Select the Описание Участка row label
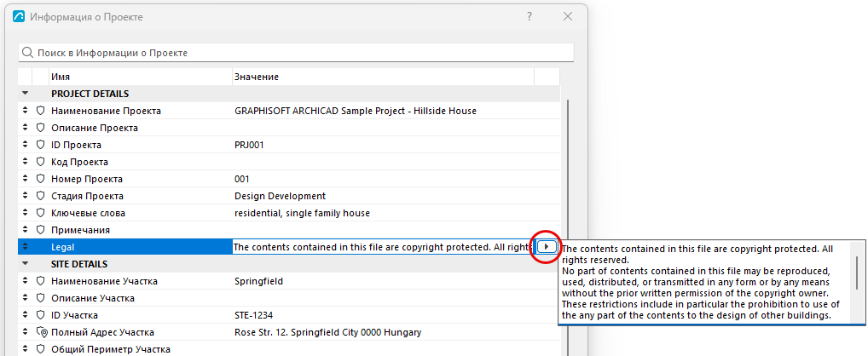This screenshot has width=868, height=356. click(x=93, y=298)
